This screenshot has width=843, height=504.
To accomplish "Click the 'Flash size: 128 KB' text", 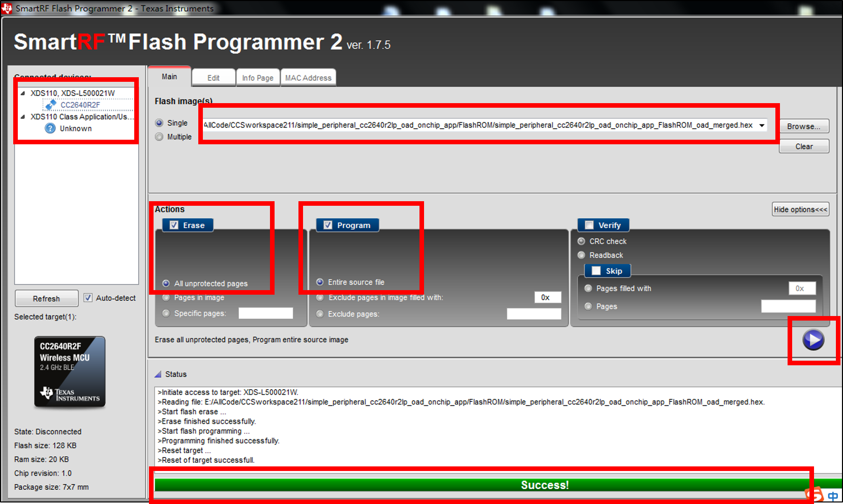I will point(45,446).
